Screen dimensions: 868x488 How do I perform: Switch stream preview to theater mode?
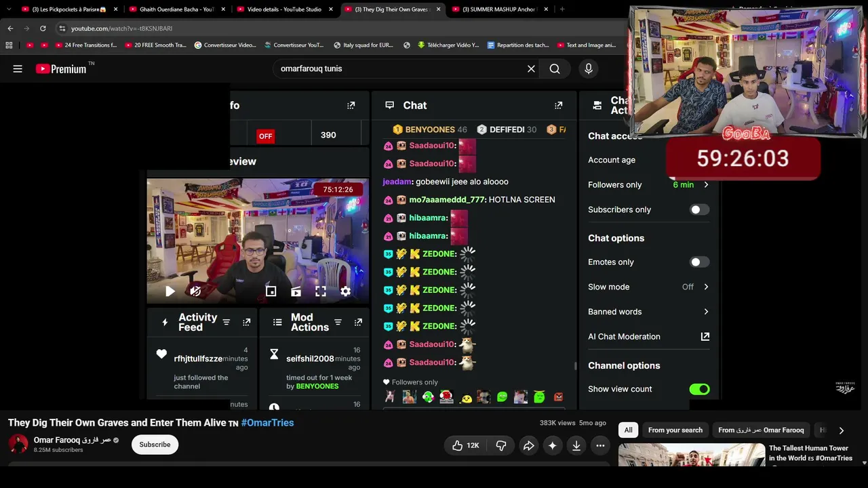(296, 291)
